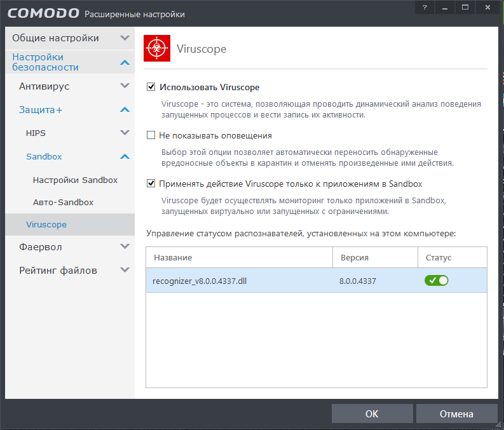Image resolution: width=504 pixels, height=430 pixels.
Task: Click the COMODO logo in title bar
Action: coord(43,13)
